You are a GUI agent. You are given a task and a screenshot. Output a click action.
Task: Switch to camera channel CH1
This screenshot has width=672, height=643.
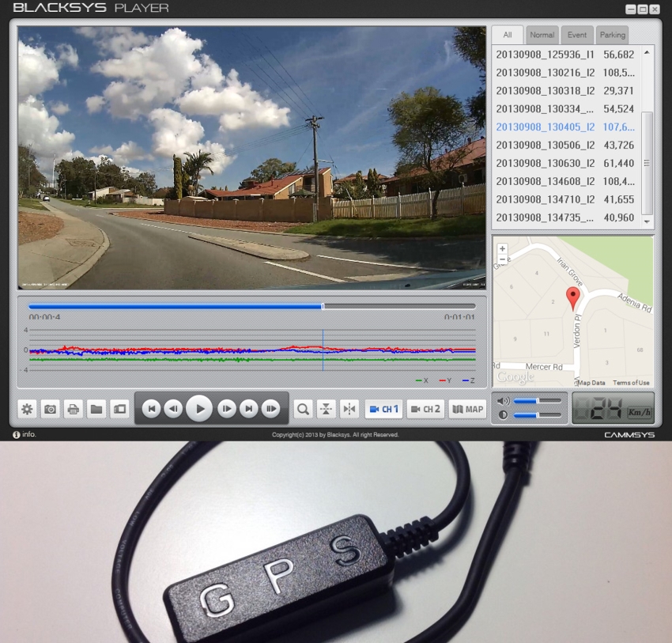(383, 409)
